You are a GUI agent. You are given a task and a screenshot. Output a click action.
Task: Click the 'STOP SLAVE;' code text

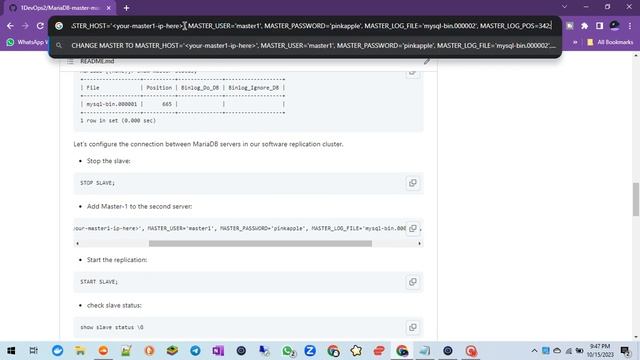pyautogui.click(x=97, y=183)
